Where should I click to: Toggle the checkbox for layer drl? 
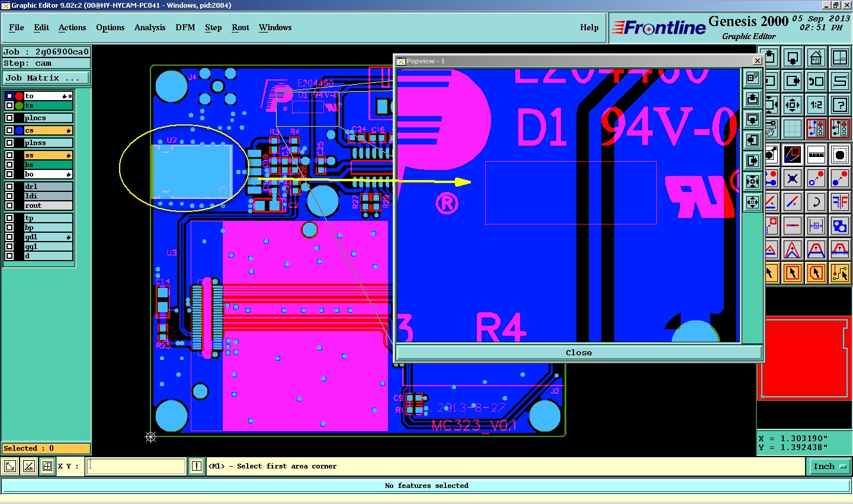point(9,187)
